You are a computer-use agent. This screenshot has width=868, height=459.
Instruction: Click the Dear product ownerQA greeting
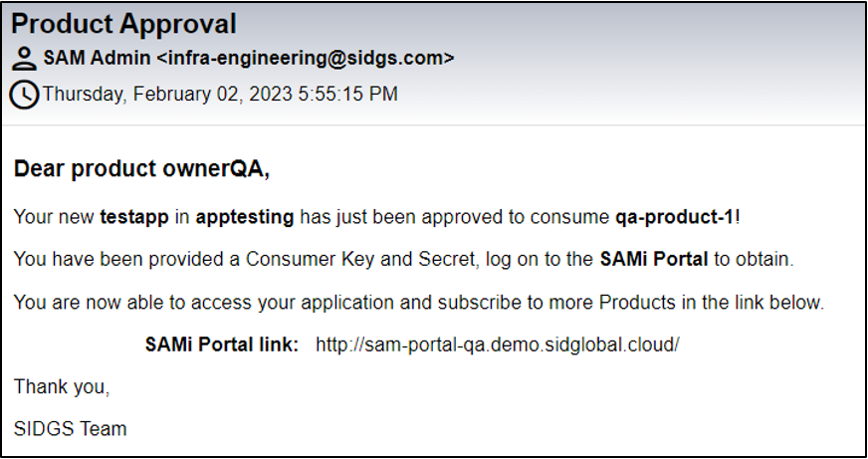pyautogui.click(x=141, y=169)
